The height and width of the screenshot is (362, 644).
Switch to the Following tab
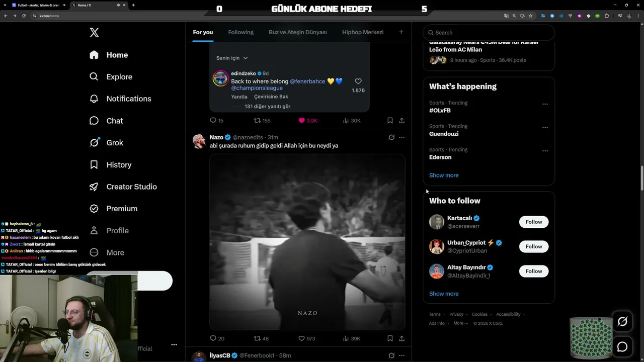point(240,32)
